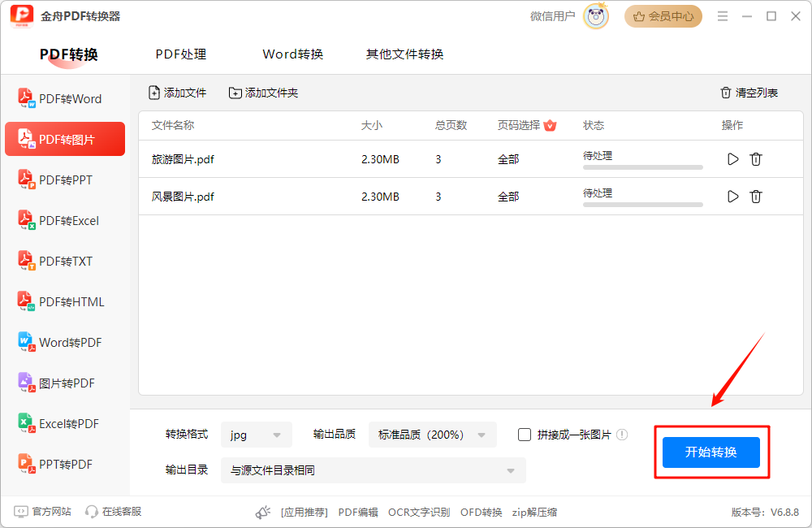
Task: Delete 旅游图片.pdf with its trash icon
Action: pyautogui.click(x=755, y=159)
